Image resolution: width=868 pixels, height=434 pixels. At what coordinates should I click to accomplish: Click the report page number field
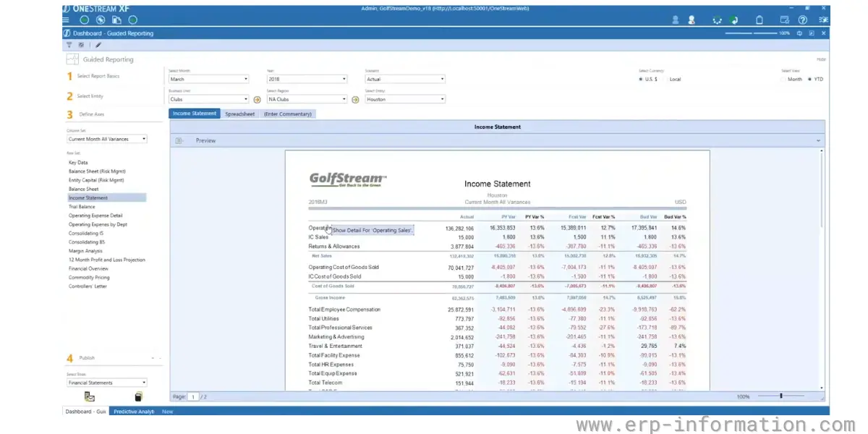(x=194, y=396)
